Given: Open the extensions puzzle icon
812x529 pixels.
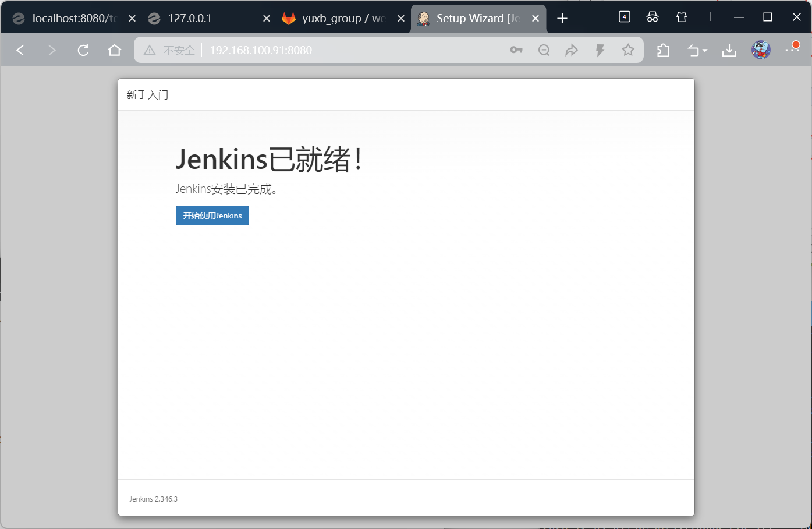Looking at the screenshot, I should 663,50.
